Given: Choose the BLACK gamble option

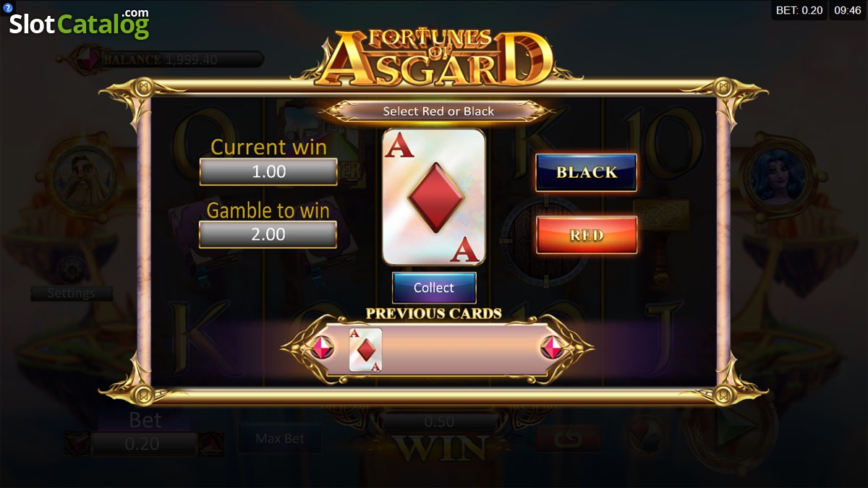Looking at the screenshot, I should pyautogui.click(x=587, y=172).
